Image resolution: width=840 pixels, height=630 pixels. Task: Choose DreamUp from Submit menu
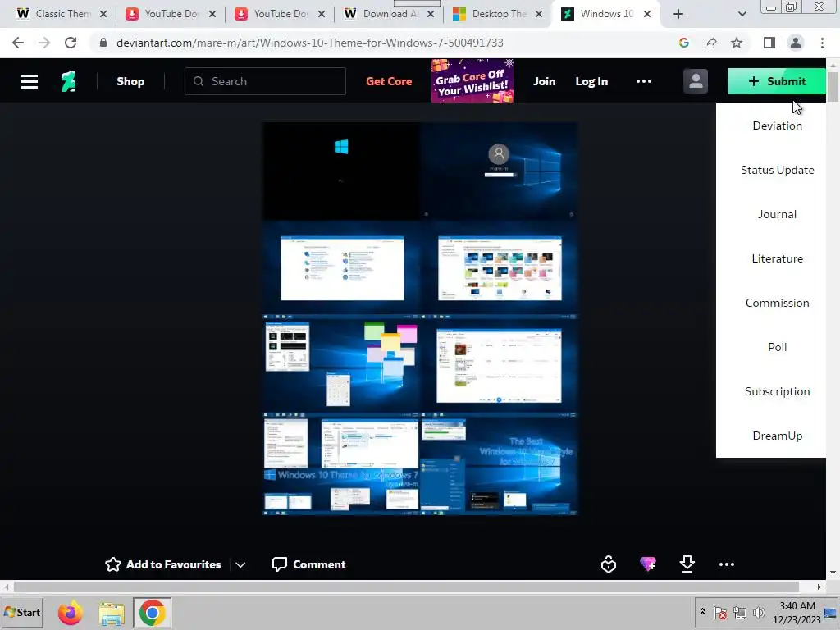(x=777, y=436)
